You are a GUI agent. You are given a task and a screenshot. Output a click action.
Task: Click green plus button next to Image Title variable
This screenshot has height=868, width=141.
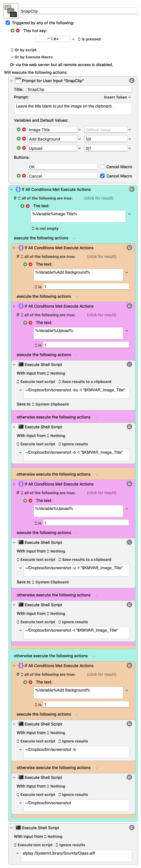click(19, 129)
